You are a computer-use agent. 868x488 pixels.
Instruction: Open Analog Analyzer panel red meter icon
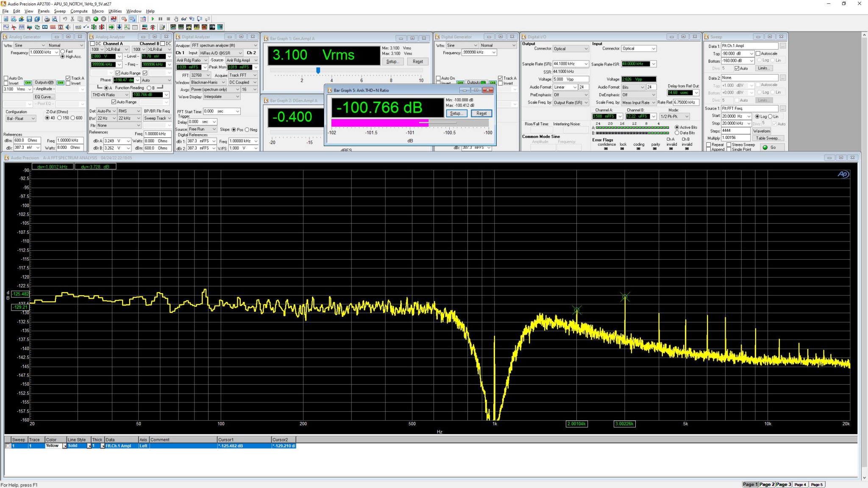coord(14,27)
